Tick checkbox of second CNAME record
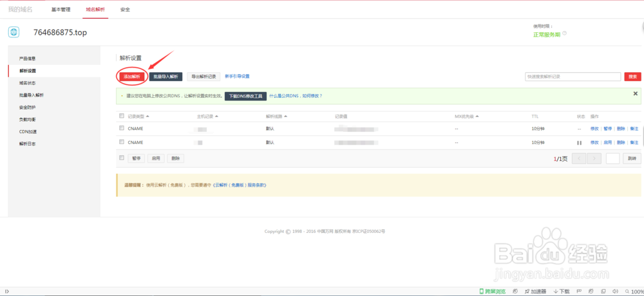 point(121,142)
